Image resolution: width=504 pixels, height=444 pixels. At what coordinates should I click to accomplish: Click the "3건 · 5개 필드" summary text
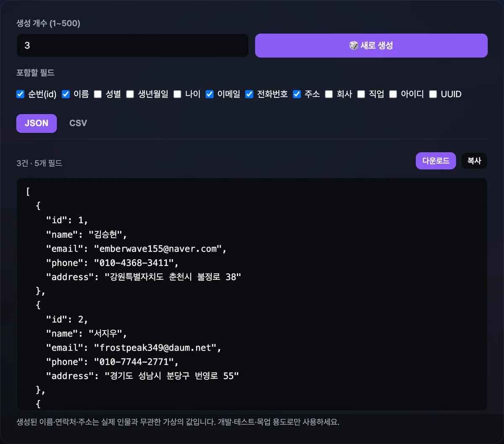(x=39, y=163)
